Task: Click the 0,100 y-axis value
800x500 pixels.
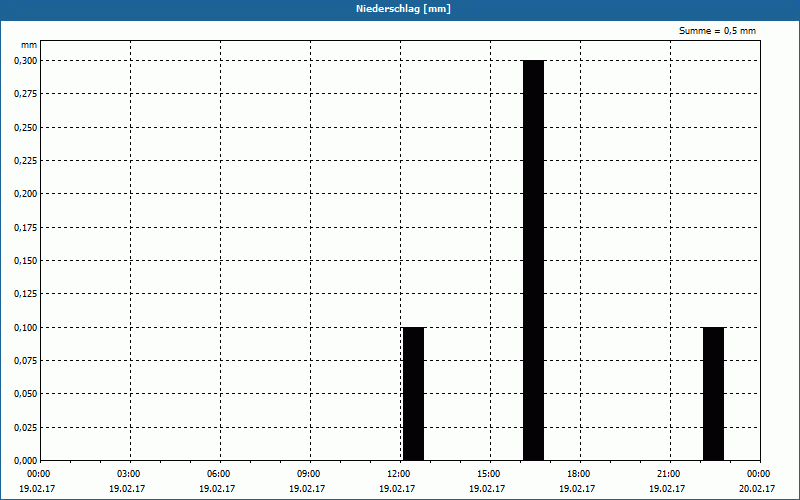Action: click(x=26, y=328)
